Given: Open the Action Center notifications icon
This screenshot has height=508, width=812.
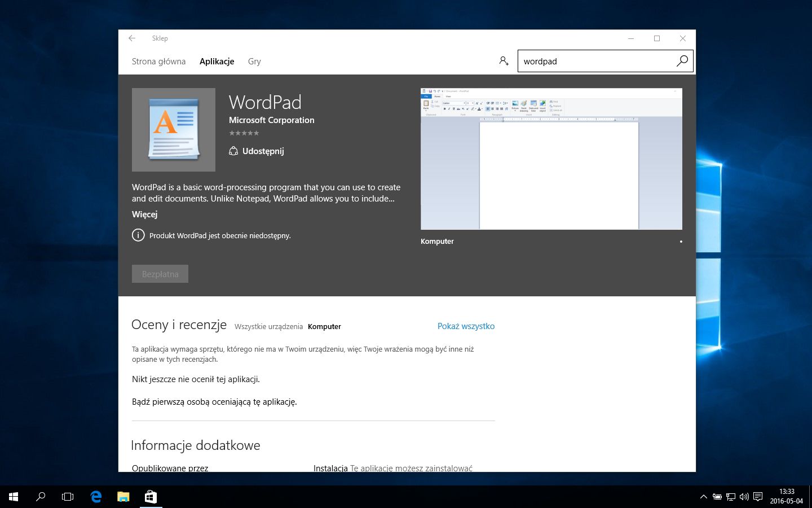Looking at the screenshot, I should 758,497.
